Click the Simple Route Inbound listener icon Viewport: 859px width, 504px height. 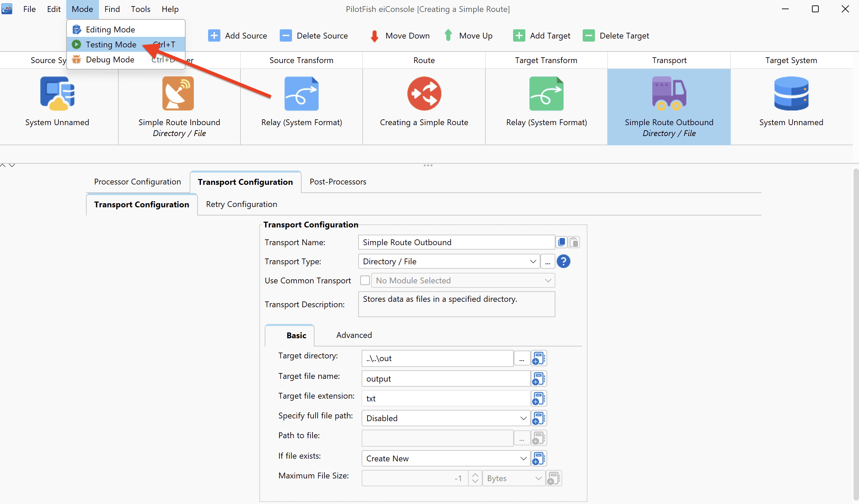click(x=178, y=93)
